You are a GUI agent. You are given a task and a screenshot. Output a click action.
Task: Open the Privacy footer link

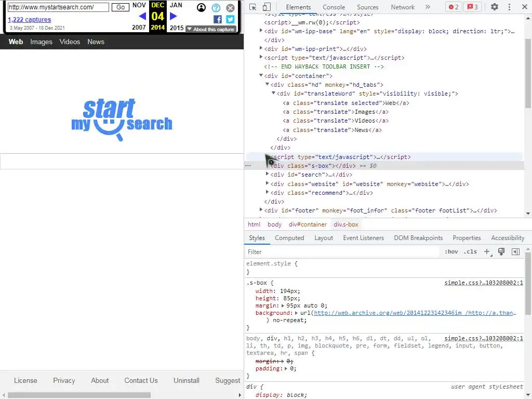64,380
